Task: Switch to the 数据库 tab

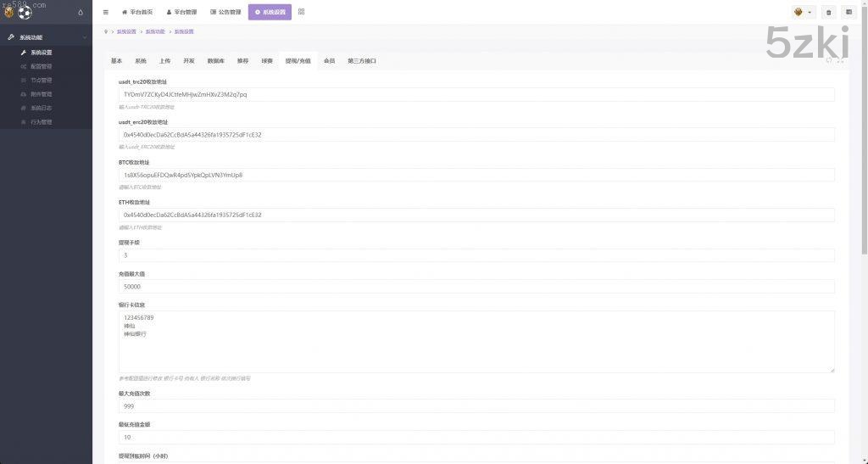Action: (216, 61)
